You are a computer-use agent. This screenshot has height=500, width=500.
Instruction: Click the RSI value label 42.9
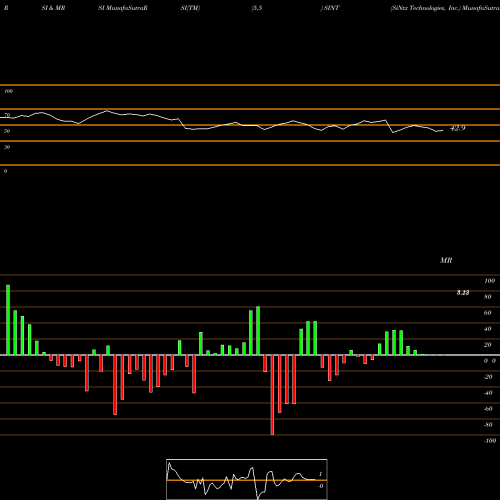pos(457,128)
